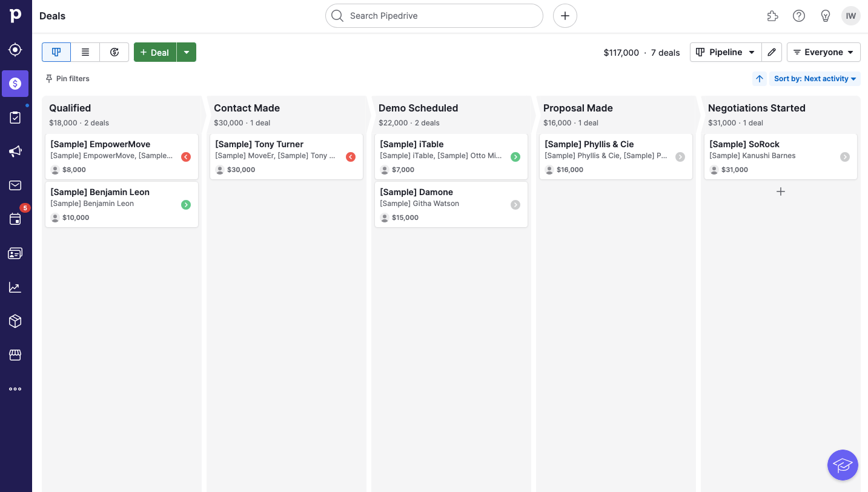The height and width of the screenshot is (492, 868).
Task: Click [Sample] Githa Watson contact text
Action: coord(419,204)
